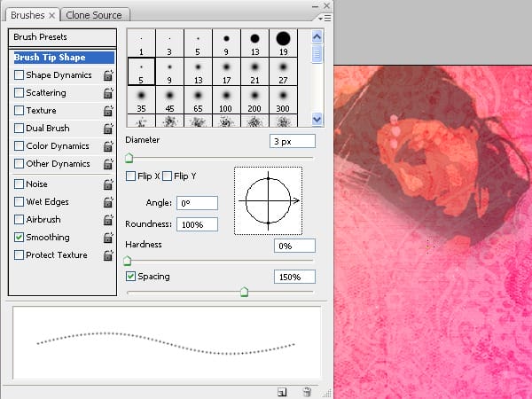Enable the Scattering checkbox
Viewport: 532px width, 399px height.
click(x=19, y=92)
